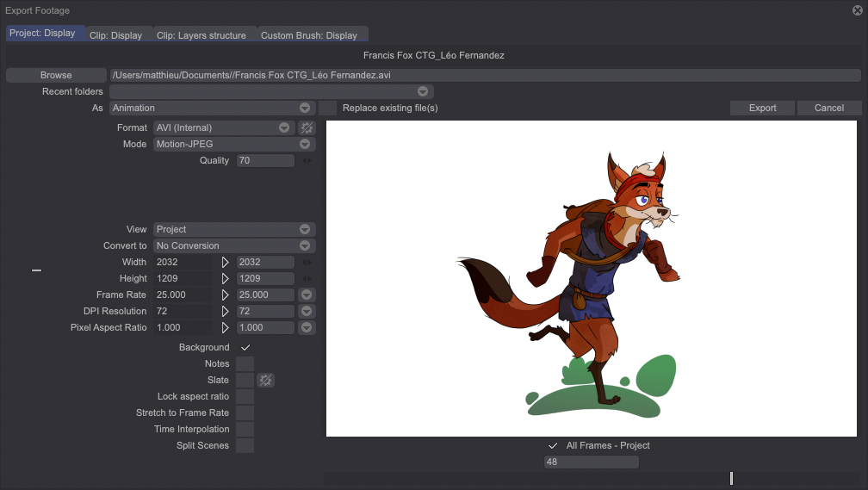
Task: Click the export DPI field 72
Action: pyautogui.click(x=265, y=311)
